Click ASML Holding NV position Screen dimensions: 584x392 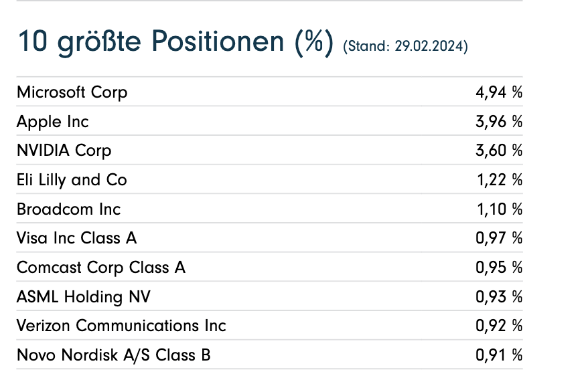click(84, 296)
